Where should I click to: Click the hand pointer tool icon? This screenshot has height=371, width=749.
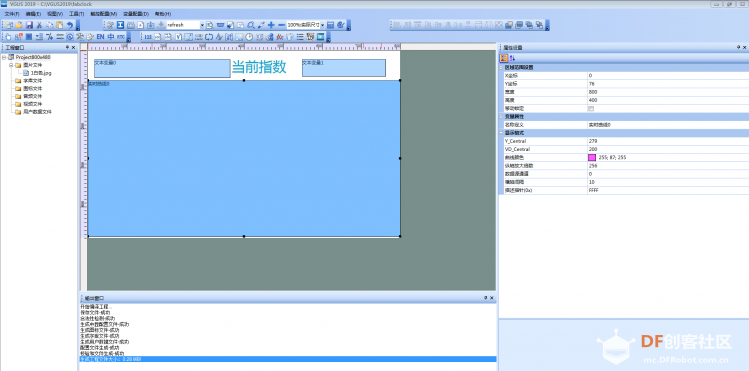[8, 36]
